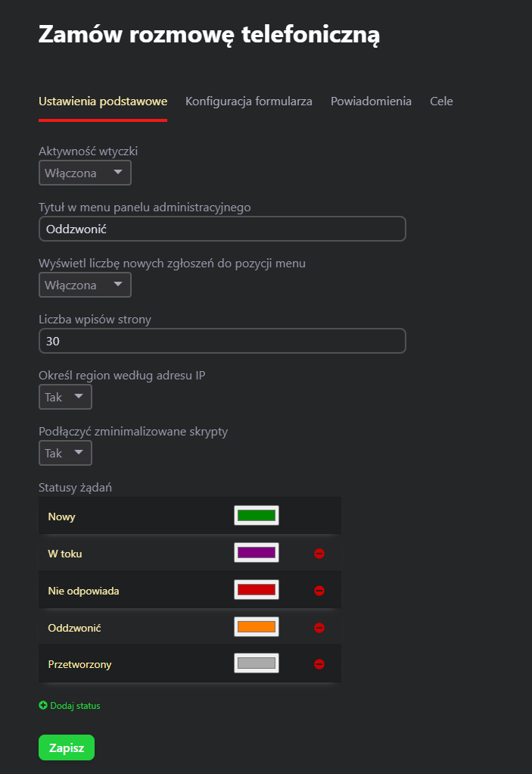This screenshot has width=532, height=774.
Task: Change the red color of "Nie odpowiada"
Action: click(x=257, y=589)
